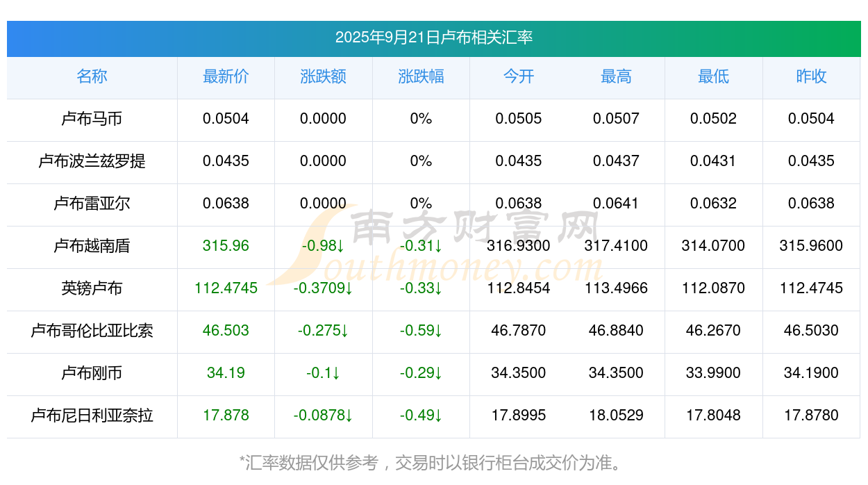Click change percent -0.33↓

click(421, 288)
